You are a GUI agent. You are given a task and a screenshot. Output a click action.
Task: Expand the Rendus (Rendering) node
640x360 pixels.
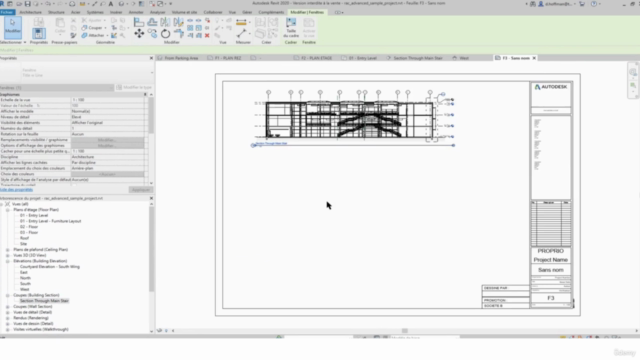point(7,318)
